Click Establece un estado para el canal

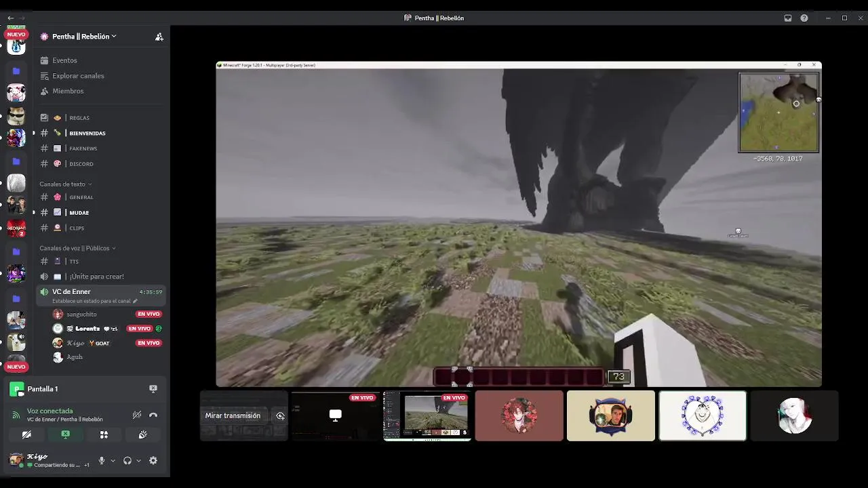[x=95, y=301]
